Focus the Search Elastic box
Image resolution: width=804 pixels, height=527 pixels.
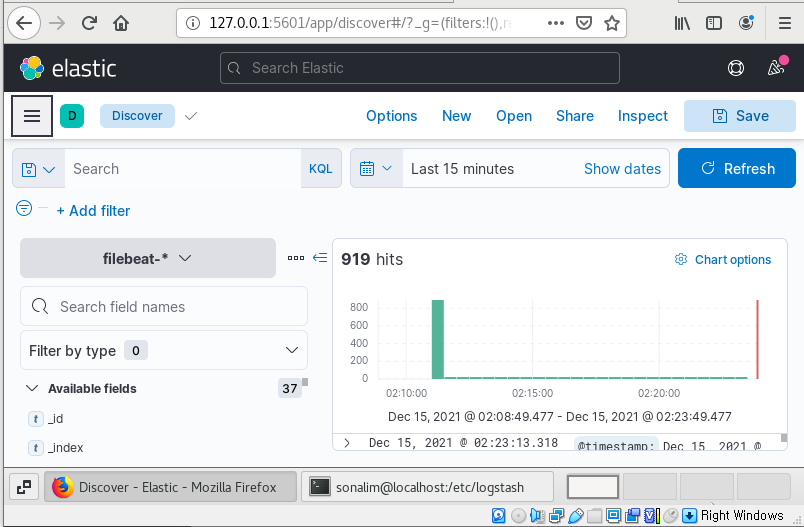click(419, 68)
